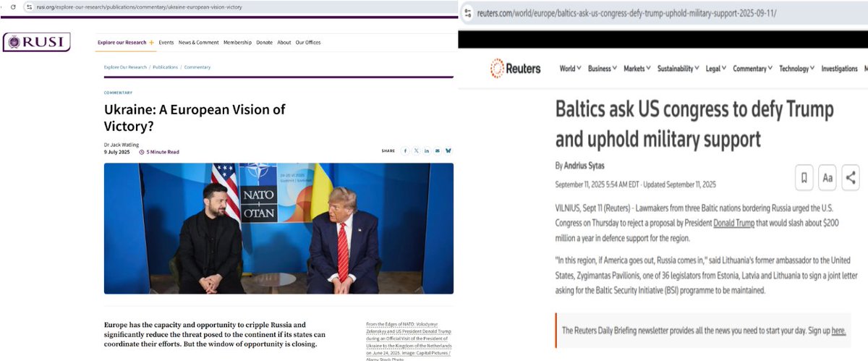Click the newsletter 'here' sign up link
This screenshot has height=361, width=868.
point(838,331)
